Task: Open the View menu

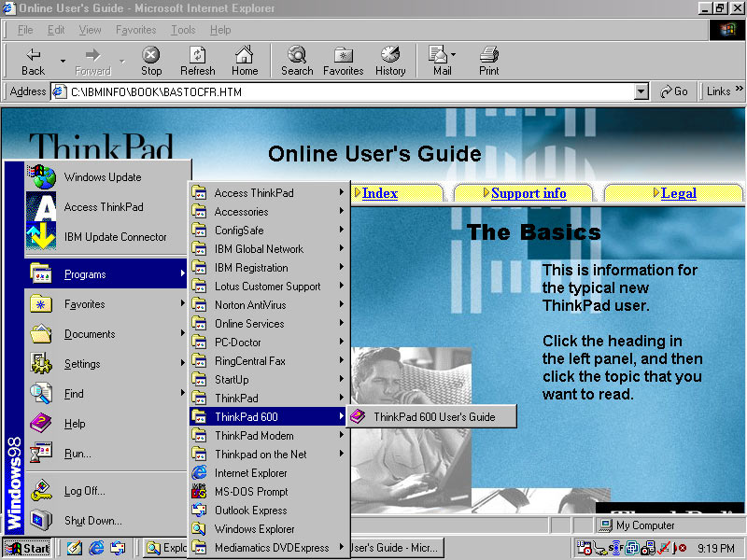Action: (90, 30)
